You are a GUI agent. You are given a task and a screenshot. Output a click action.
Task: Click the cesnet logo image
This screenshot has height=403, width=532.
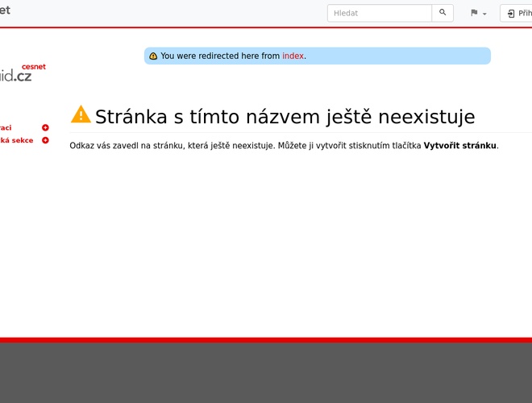click(x=23, y=75)
